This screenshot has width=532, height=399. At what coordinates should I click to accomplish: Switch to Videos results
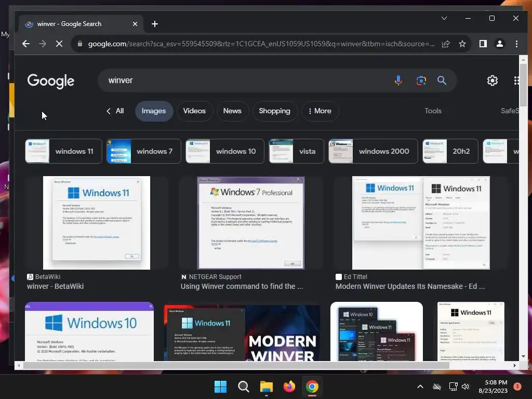[x=194, y=111]
